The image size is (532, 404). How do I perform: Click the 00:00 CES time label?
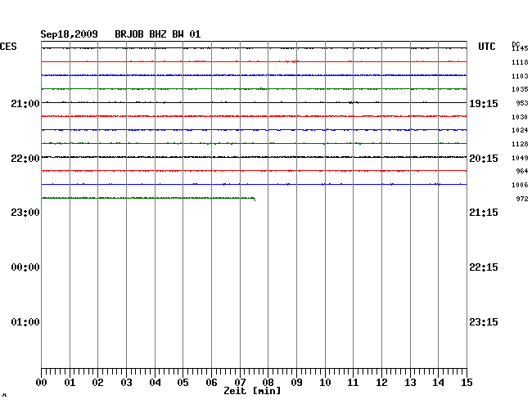tap(25, 267)
